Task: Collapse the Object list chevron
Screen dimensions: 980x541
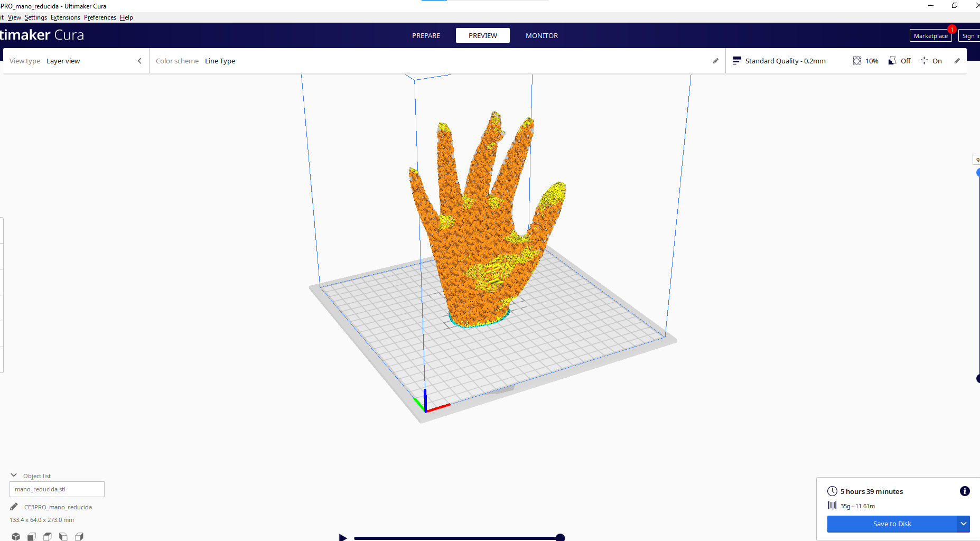Action: 14,475
